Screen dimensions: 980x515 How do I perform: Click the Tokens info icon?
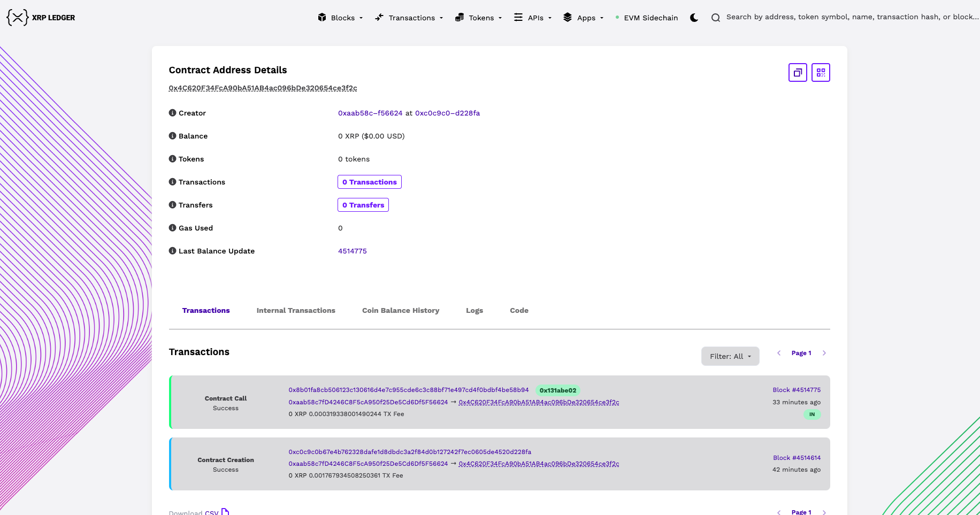point(172,159)
